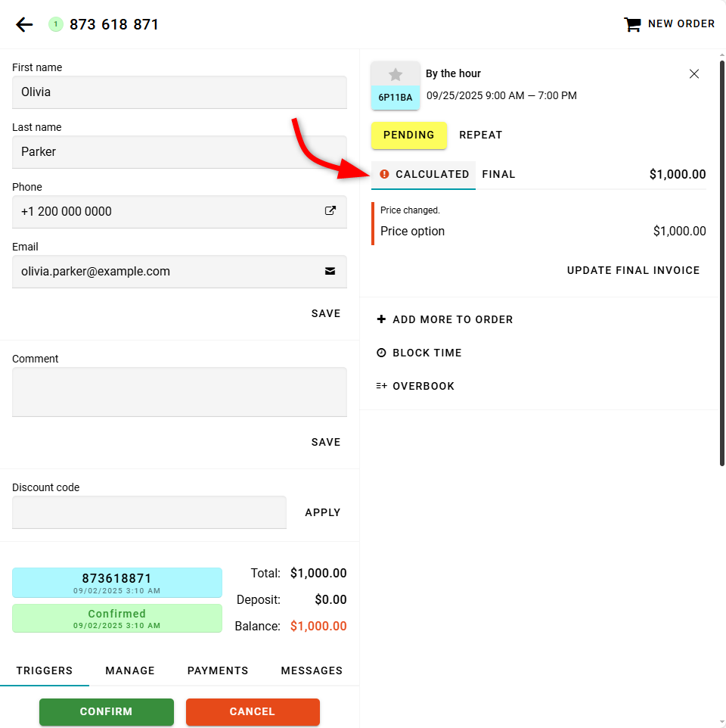The height and width of the screenshot is (728, 726).
Task: Open the phone external link icon
Action: [330, 211]
